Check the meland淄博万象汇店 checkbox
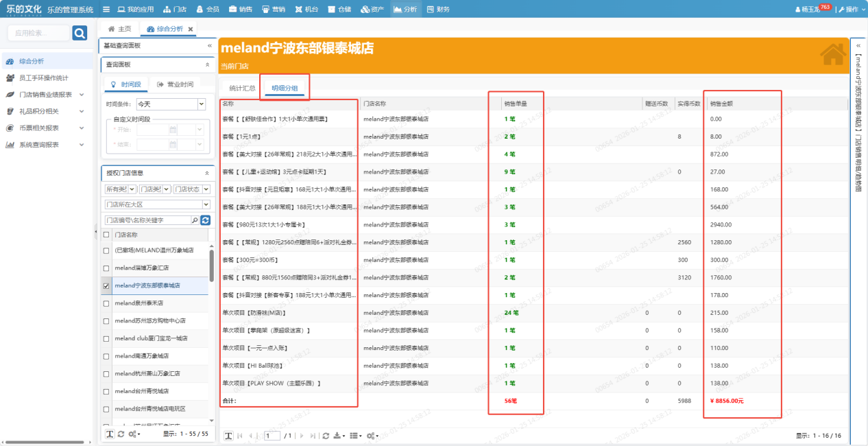Viewport: 868px width, 446px height. coord(106,268)
